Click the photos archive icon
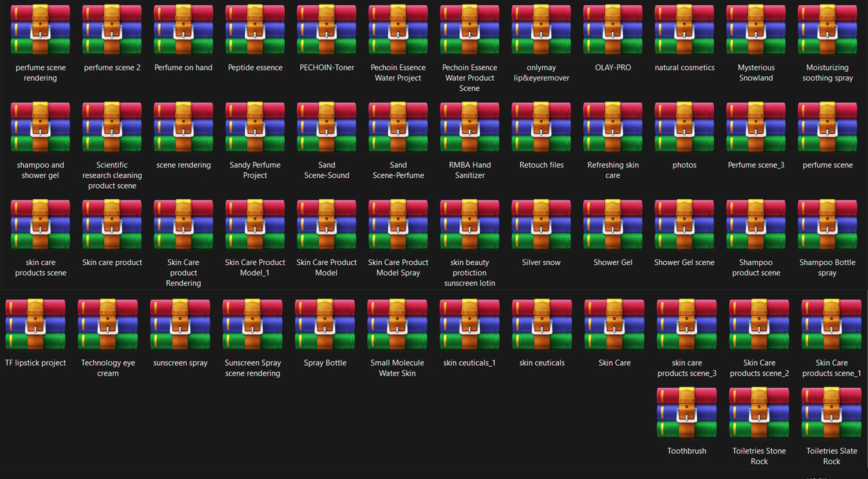Screen dimensions: 868x479 coord(685,127)
